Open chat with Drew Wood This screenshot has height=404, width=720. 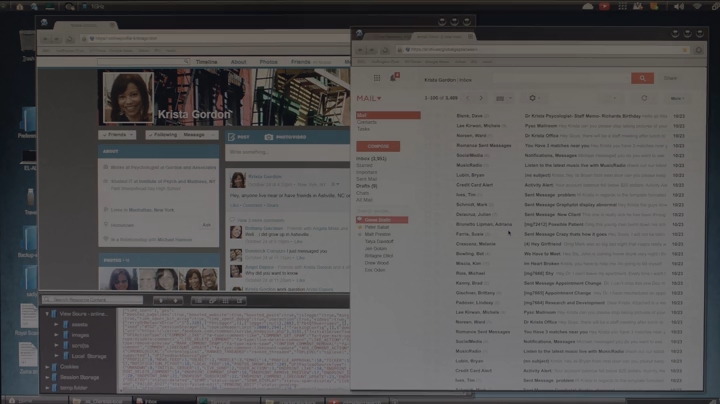coord(377,263)
